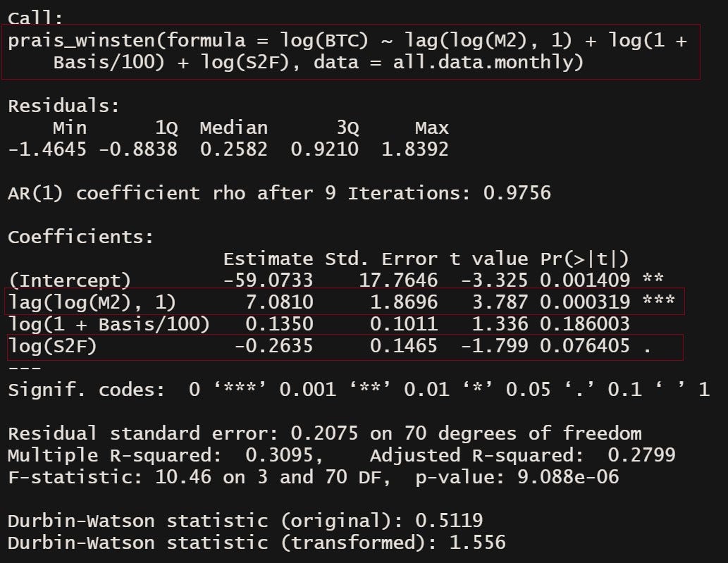Click the Intercept p-value 0.001409
The height and width of the screenshot is (563, 728).
click(585, 280)
